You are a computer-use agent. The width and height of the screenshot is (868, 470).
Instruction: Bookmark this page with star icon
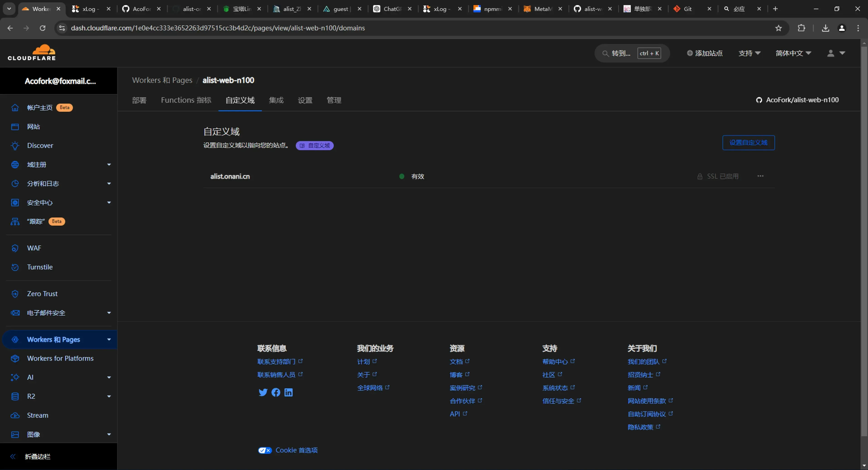778,28
